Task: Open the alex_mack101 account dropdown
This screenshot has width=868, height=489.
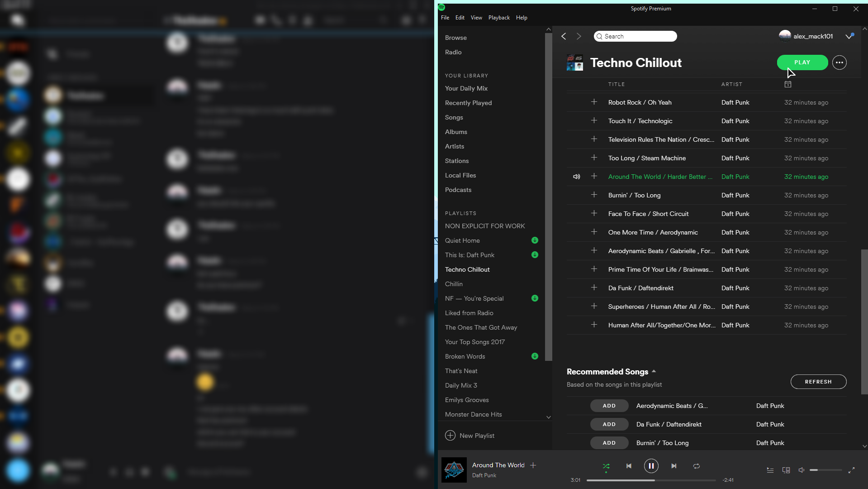Action: point(849,36)
